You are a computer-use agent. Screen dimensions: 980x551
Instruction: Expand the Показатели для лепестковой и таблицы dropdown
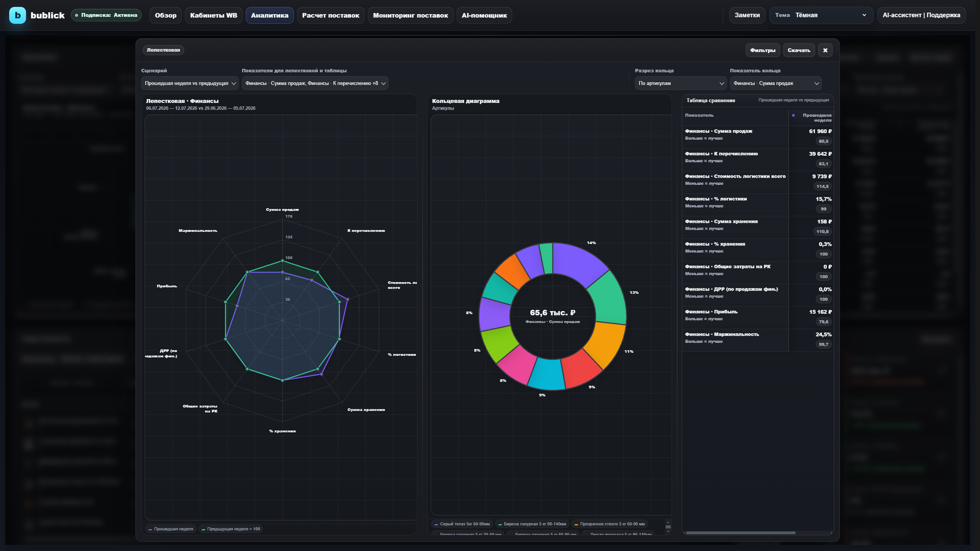(x=315, y=83)
